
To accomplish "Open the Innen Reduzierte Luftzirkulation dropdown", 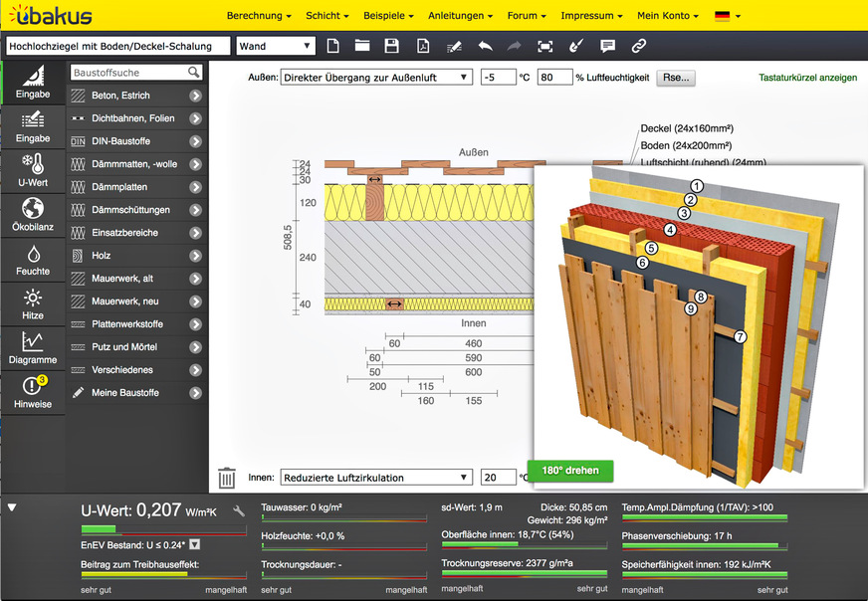I will (x=375, y=478).
